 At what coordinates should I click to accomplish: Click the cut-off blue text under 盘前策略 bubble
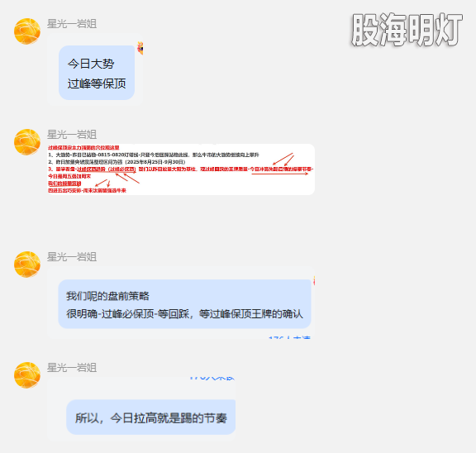point(289,337)
